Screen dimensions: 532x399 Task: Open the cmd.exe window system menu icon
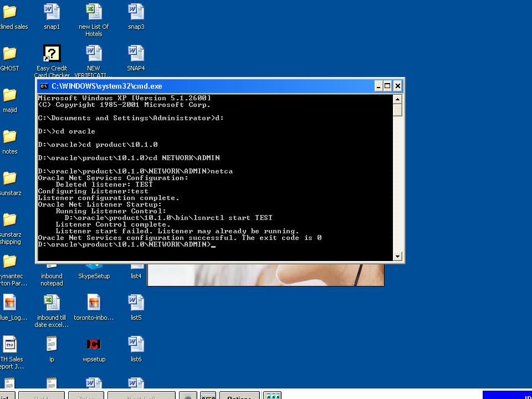click(x=44, y=86)
